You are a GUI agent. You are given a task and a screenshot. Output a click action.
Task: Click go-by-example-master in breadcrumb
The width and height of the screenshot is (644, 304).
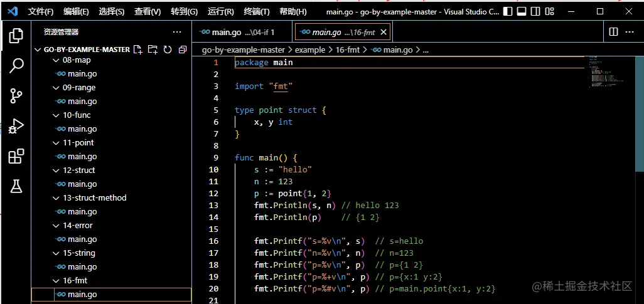click(x=243, y=50)
